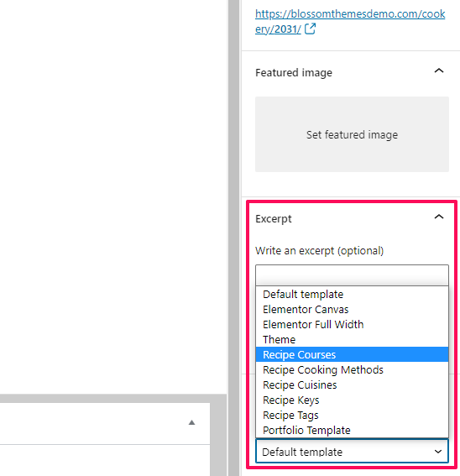The height and width of the screenshot is (476, 460).
Task: Click into the excerpt text area
Action: [352, 275]
